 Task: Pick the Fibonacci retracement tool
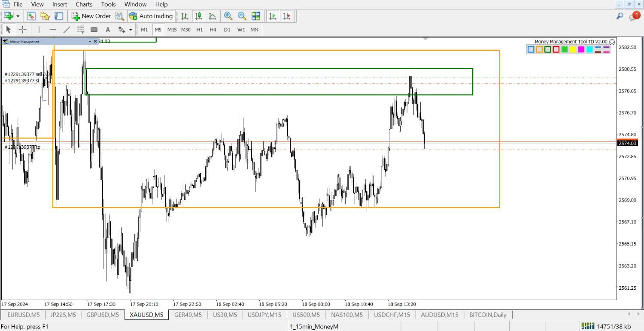[80, 30]
